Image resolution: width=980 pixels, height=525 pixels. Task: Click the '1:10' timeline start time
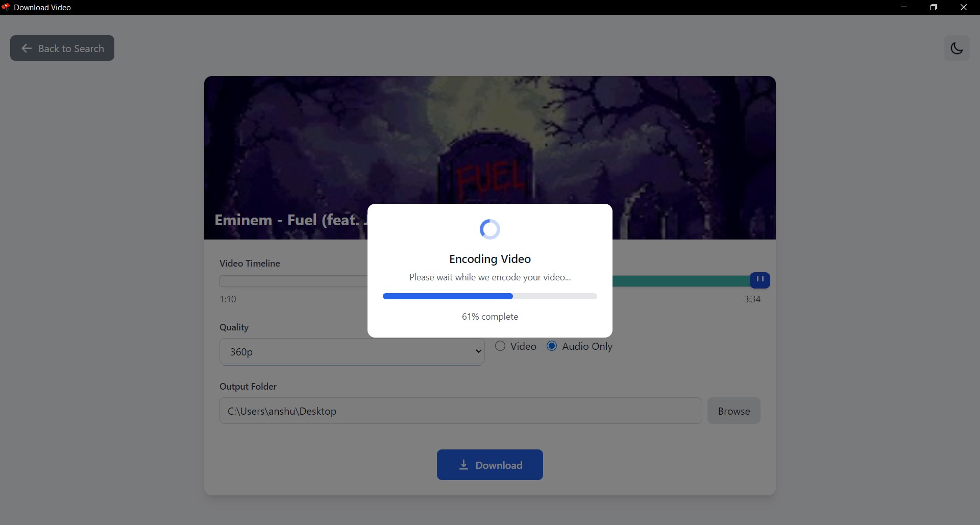click(x=228, y=299)
